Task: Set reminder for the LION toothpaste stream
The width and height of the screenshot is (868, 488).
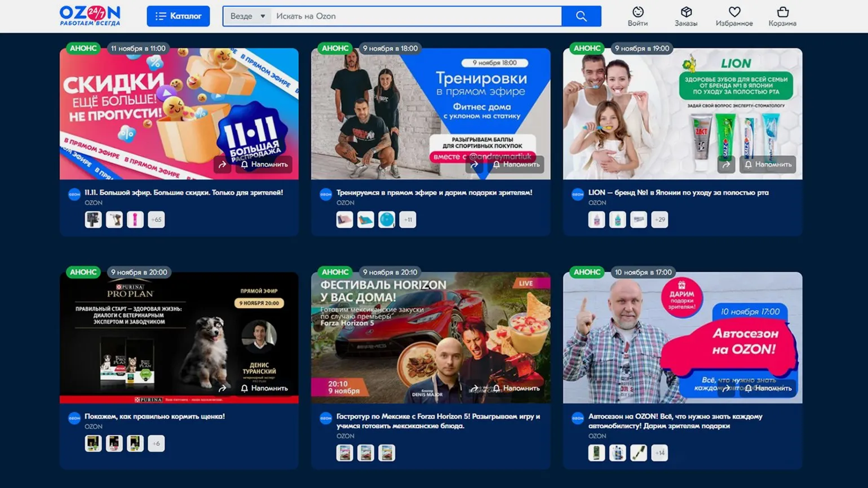Action: point(768,165)
